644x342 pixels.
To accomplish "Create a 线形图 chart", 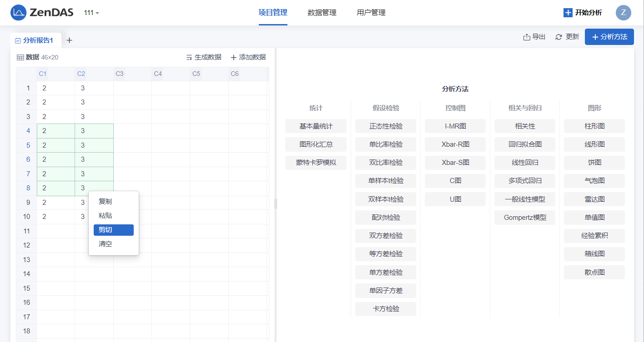I will tap(594, 144).
